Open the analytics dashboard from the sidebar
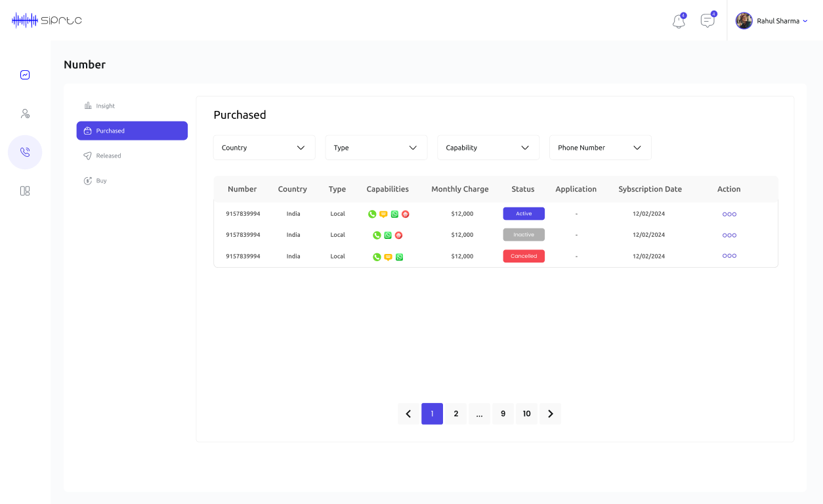 pos(25,74)
